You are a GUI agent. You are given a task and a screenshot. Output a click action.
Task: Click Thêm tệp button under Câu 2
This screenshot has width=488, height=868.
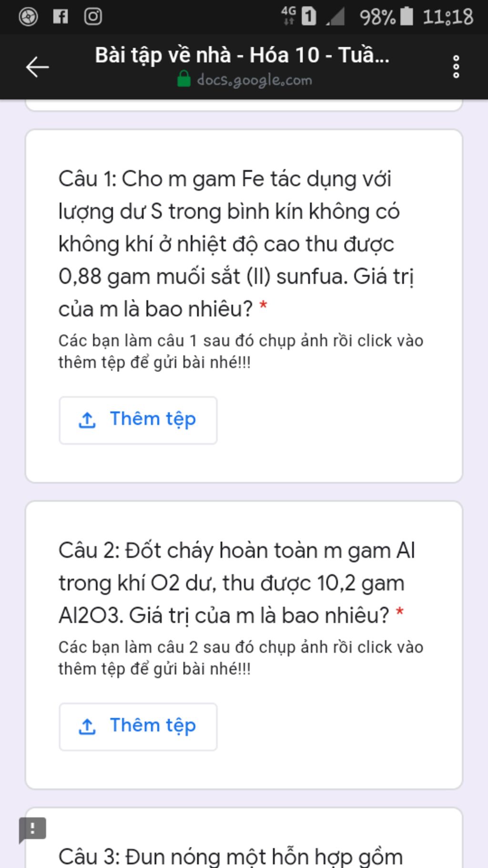(x=138, y=727)
